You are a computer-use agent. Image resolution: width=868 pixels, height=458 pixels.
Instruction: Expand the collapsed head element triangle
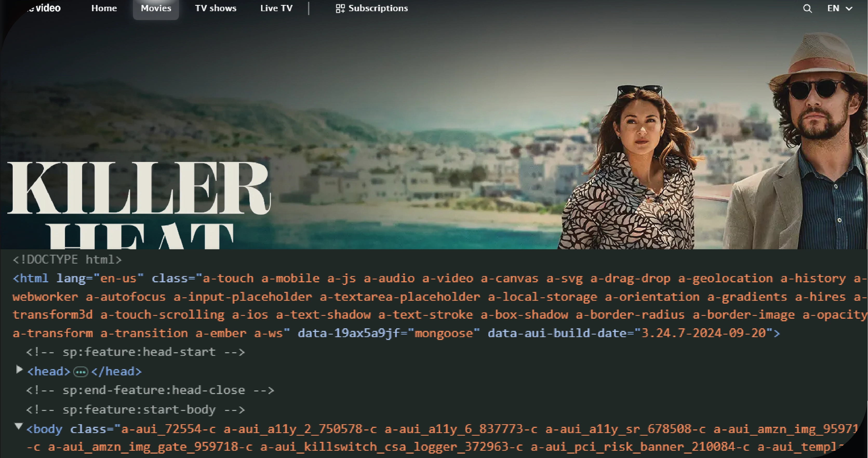[19, 370]
